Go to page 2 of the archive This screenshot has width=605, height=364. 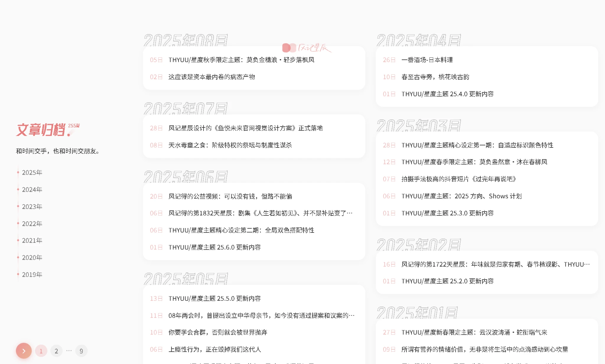[x=56, y=351]
